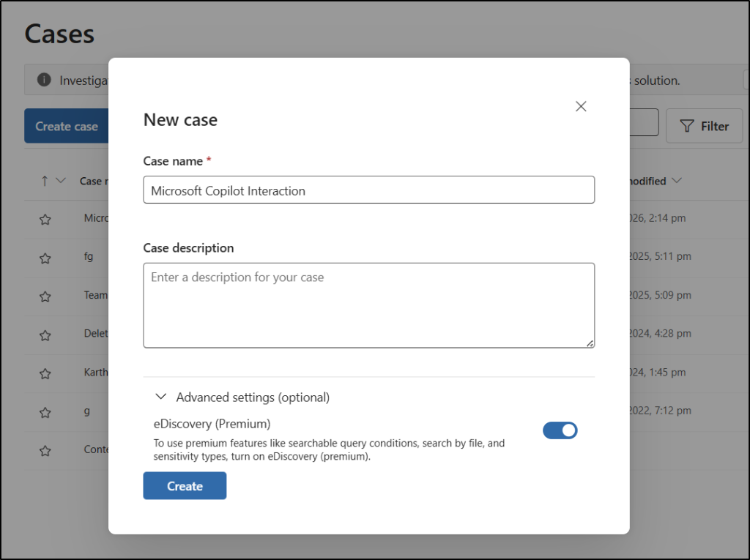Star the Delet case row
This screenshot has width=750, height=560.
coord(45,335)
